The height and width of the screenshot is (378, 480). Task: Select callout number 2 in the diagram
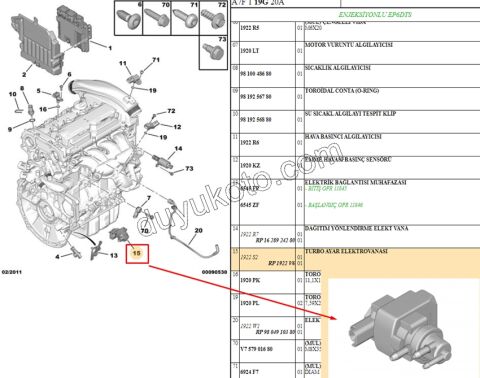[x=24, y=74]
